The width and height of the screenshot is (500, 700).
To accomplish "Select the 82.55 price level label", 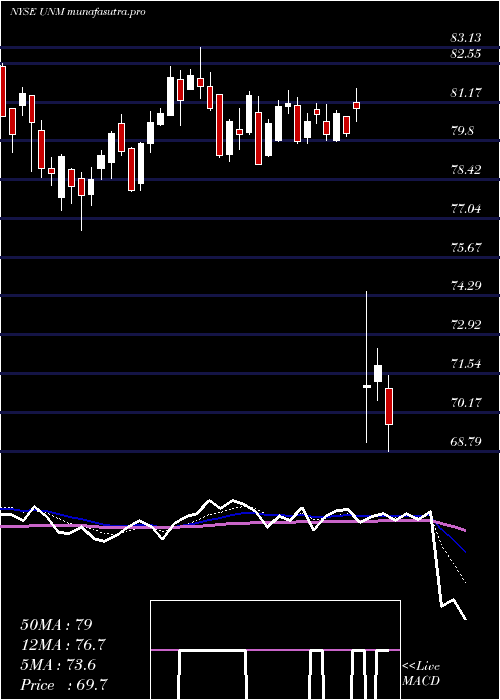I will [x=466, y=54].
